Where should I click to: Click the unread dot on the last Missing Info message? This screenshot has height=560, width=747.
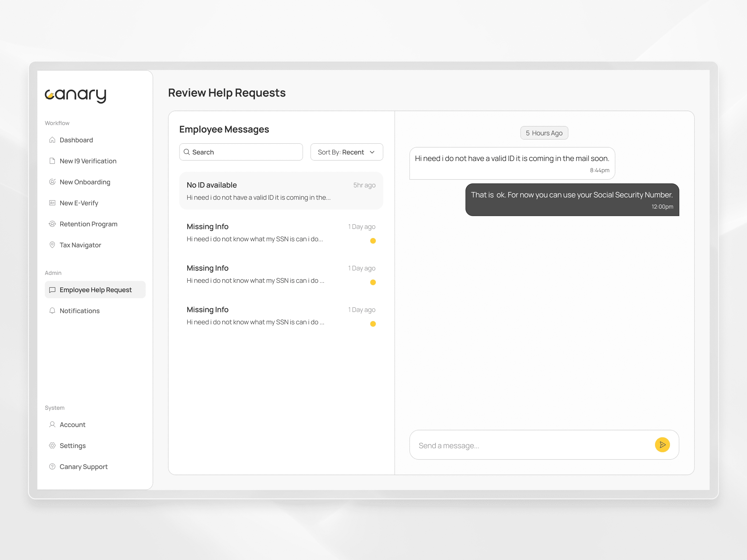pyautogui.click(x=373, y=324)
